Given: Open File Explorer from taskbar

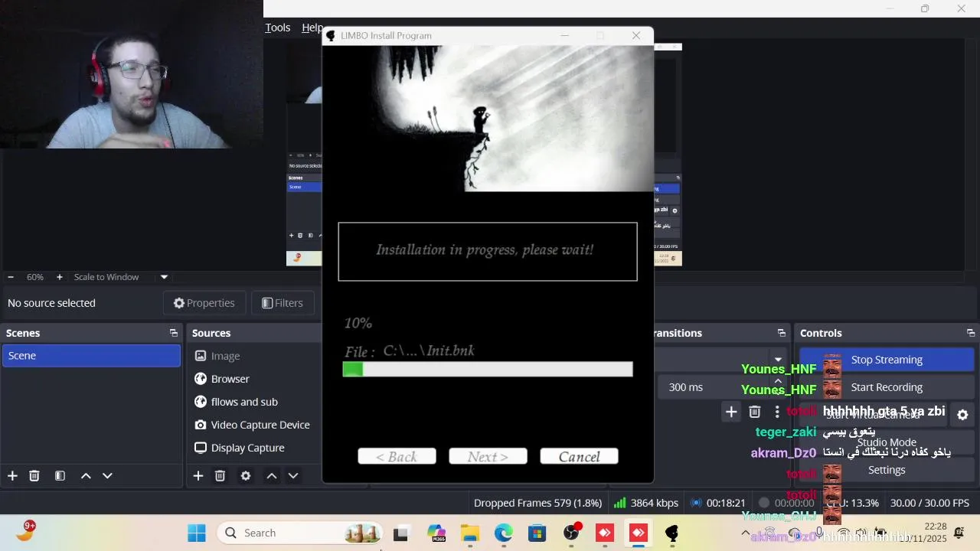Looking at the screenshot, I should coord(470,533).
